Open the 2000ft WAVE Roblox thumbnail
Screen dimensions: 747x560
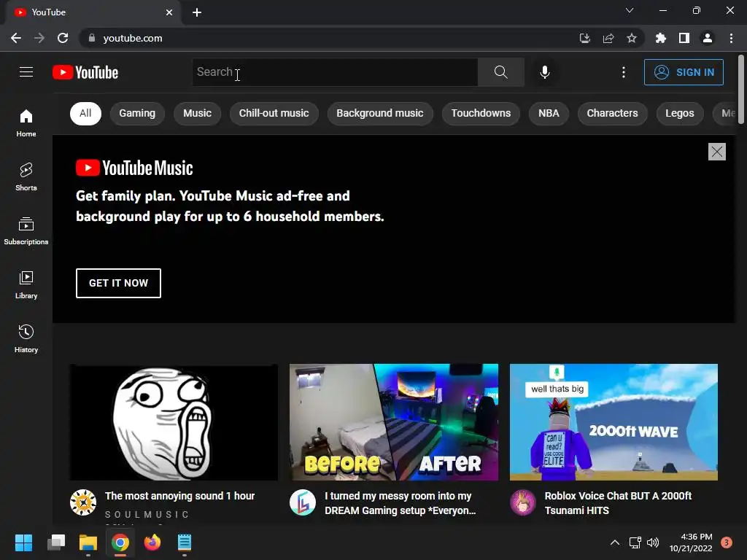(614, 422)
